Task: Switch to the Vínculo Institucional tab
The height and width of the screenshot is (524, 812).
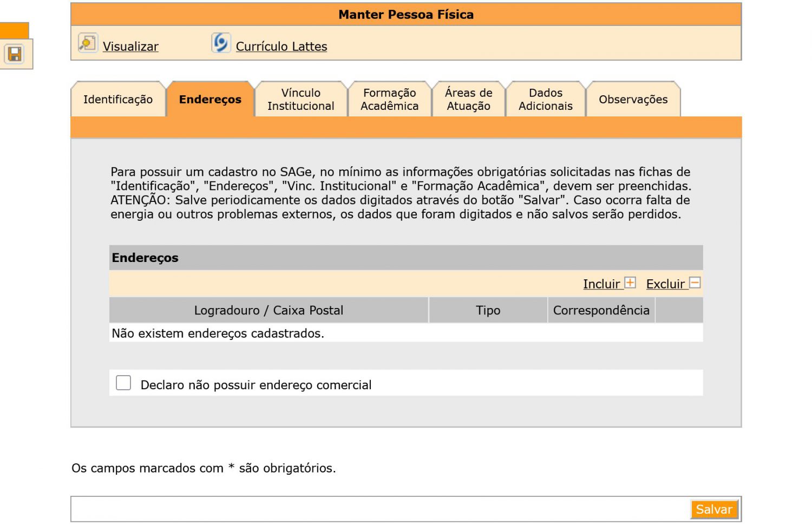Action: (301, 100)
